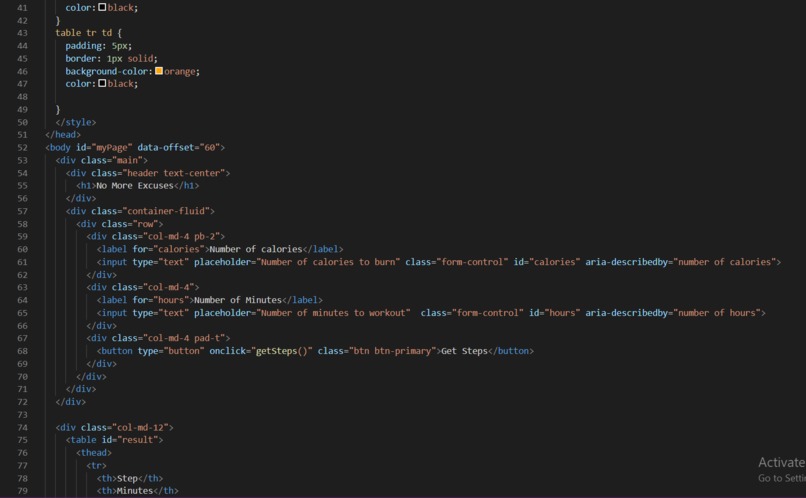
Task: Click line number 61 in the gutter
Action: click(22, 262)
